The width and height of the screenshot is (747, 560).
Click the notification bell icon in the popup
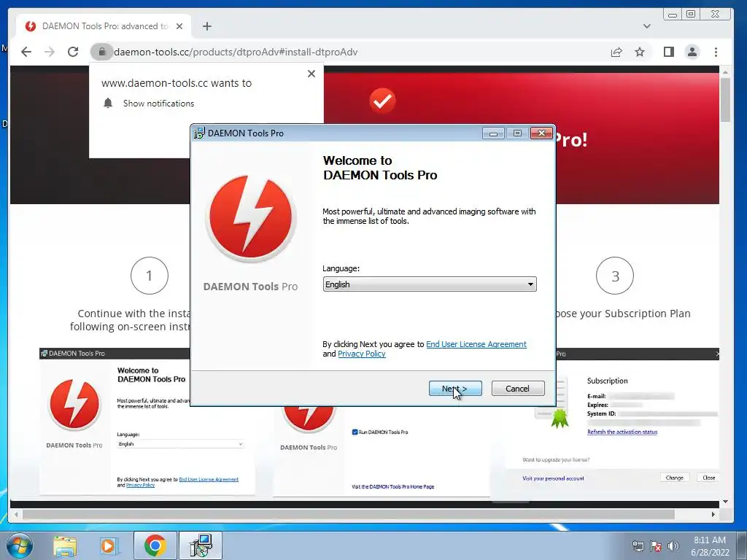108,104
